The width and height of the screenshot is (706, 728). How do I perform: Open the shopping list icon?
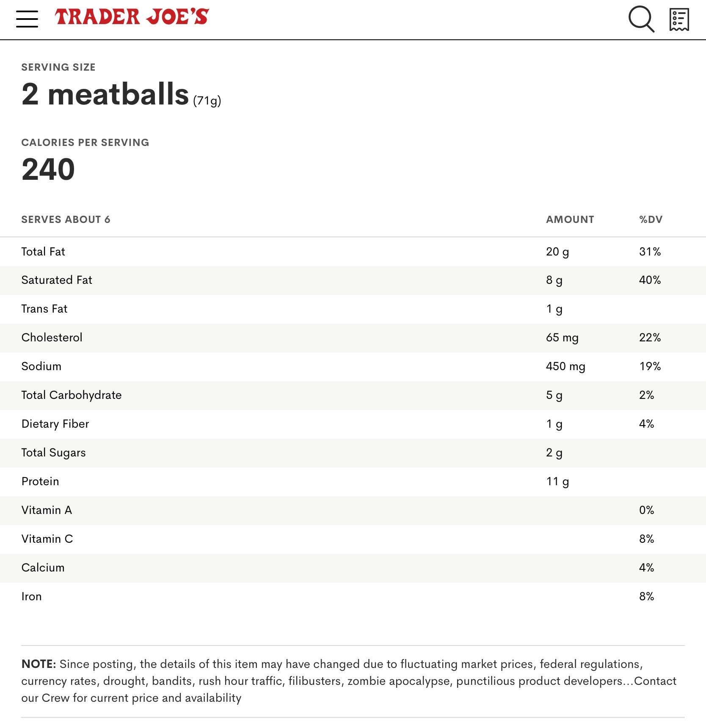tap(679, 19)
